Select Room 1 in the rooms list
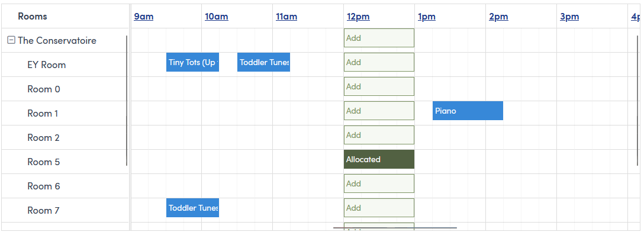 pos(43,114)
